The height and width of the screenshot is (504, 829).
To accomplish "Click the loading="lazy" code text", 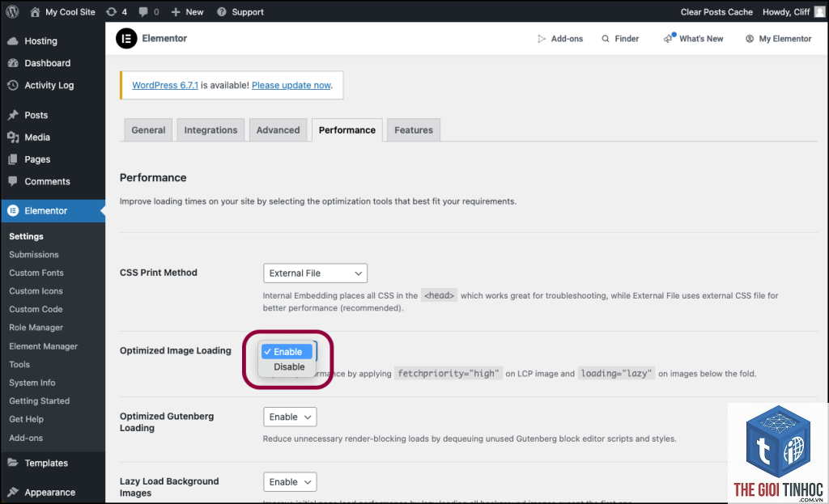I will click(616, 374).
